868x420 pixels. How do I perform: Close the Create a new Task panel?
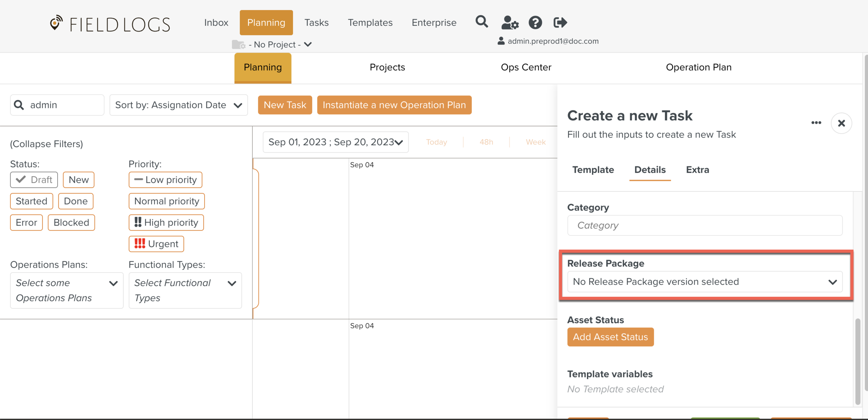841,123
